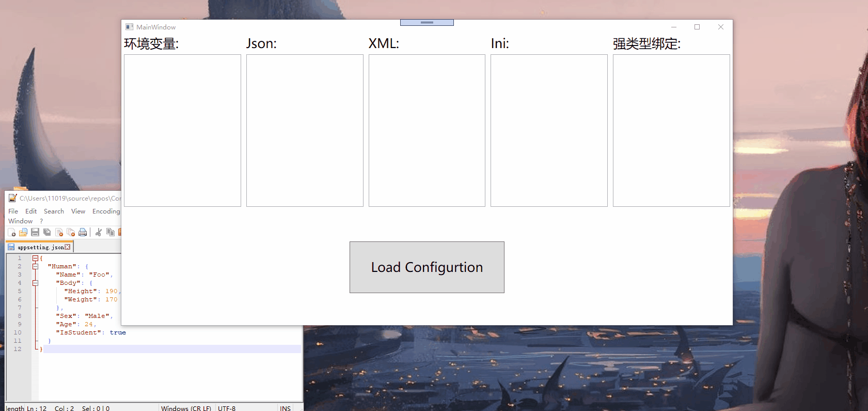Click the Save floppy disk icon
This screenshot has width=868, height=411.
point(35,232)
